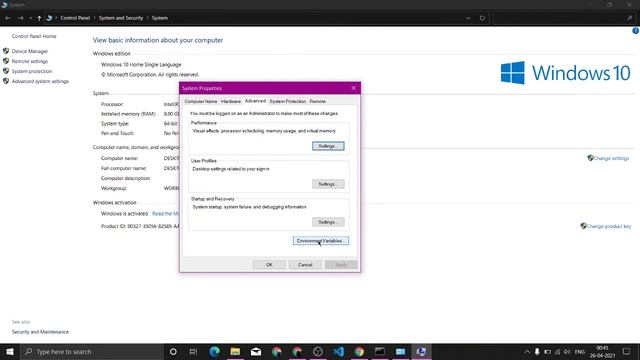Open OBS Studio from taskbar

click(318, 351)
